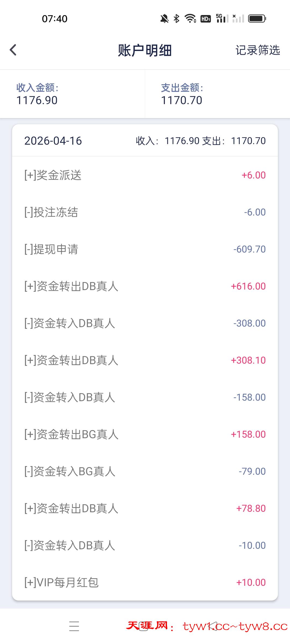Screen dimensions: 290x644
Task: Tap the three-line recents navigation icon
Action: click(74, 626)
